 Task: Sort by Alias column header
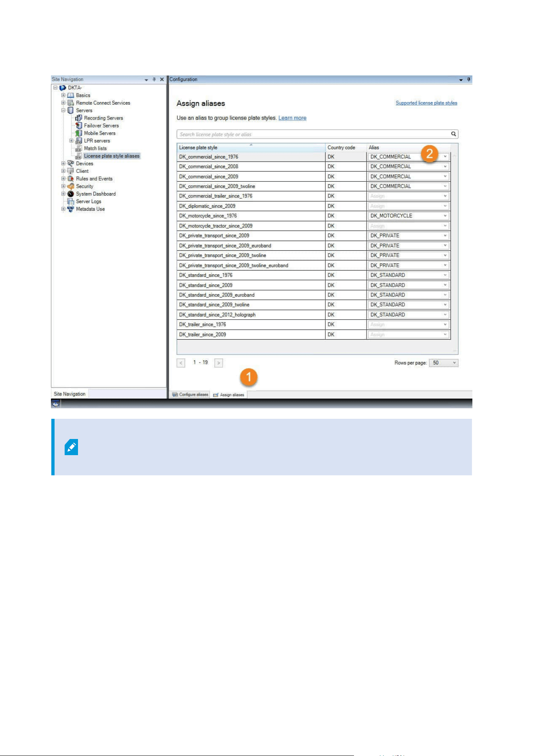409,147
